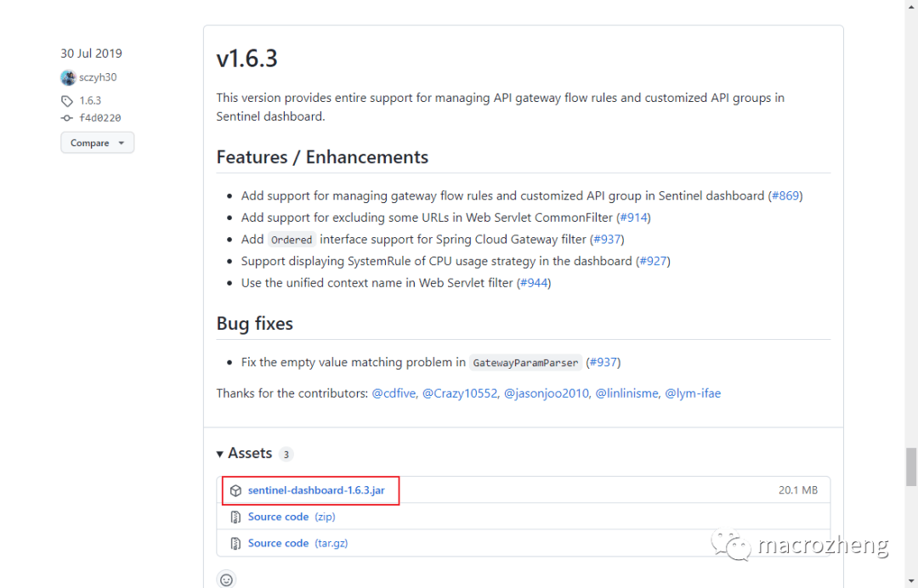Click the package icon for sentinel-dashboard jar
This screenshot has width=918, height=588.
click(235, 490)
